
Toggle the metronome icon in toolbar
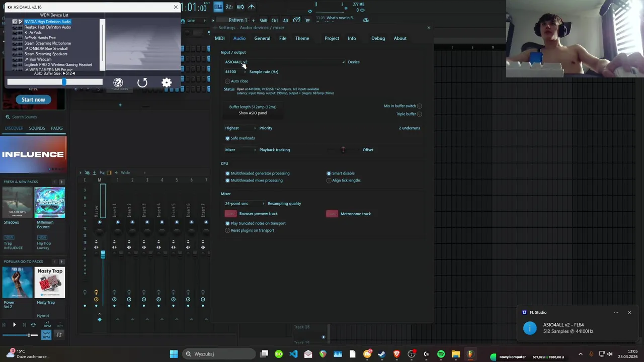252,7
